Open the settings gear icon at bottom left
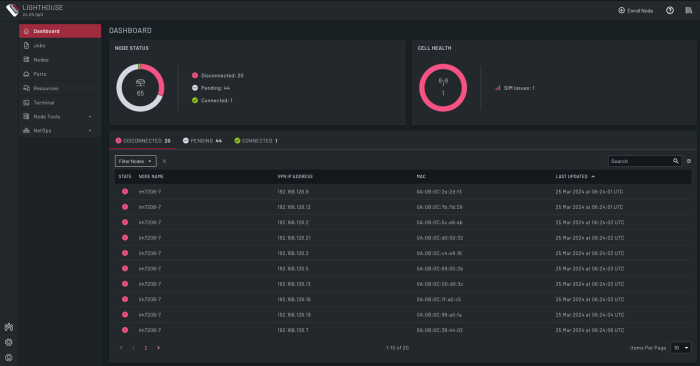Screen dimensions: 700x366 click(x=8, y=342)
